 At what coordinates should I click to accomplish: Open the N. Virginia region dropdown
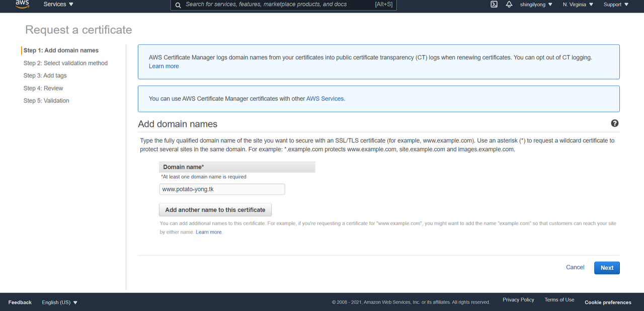click(x=578, y=5)
